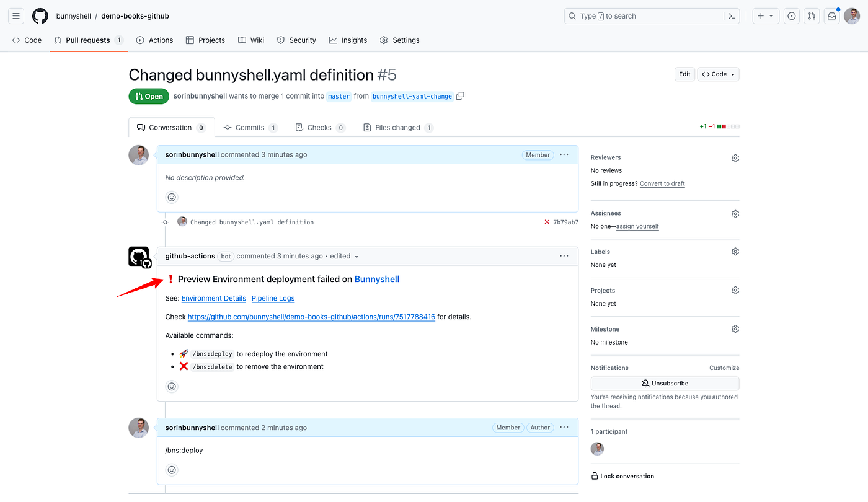Switch to the Files changed tab
Image resolution: width=868 pixels, height=502 pixels.
(397, 128)
